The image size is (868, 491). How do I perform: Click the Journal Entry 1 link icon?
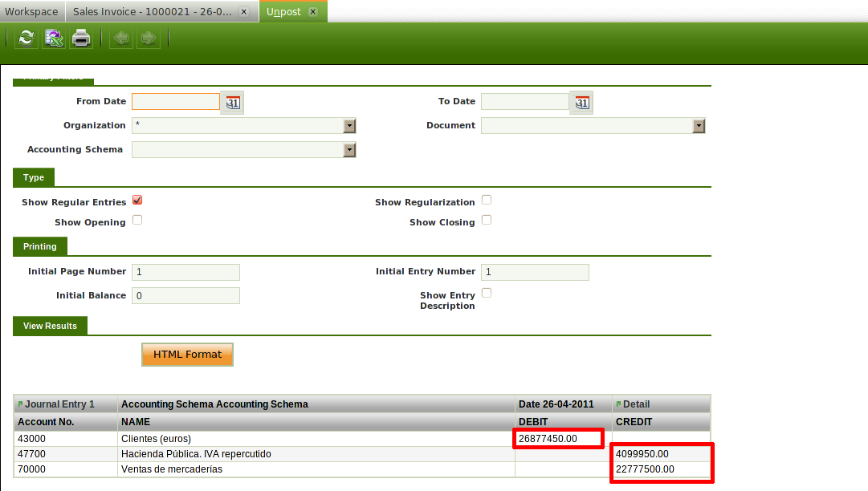[x=21, y=404]
